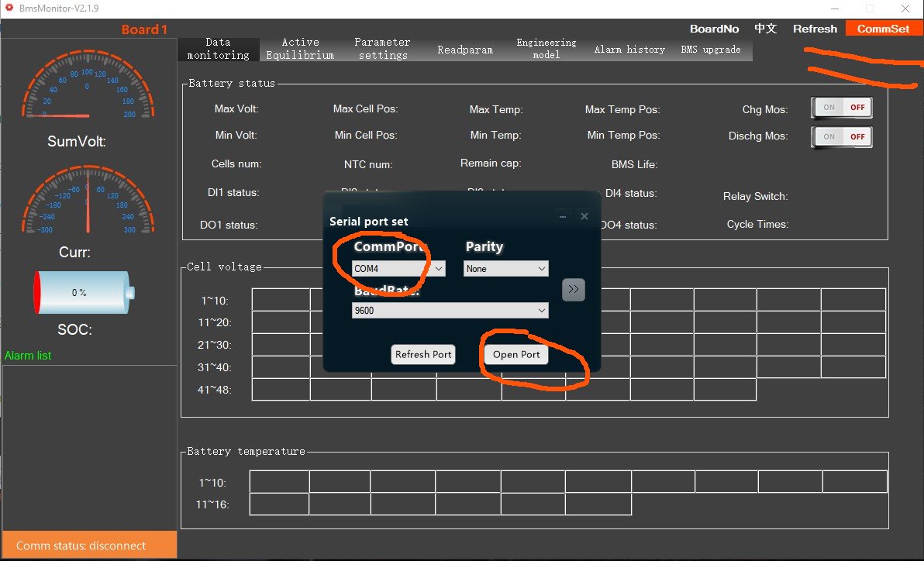924x561 pixels.
Task: Open CommSet in the top bar
Action: [x=883, y=29]
